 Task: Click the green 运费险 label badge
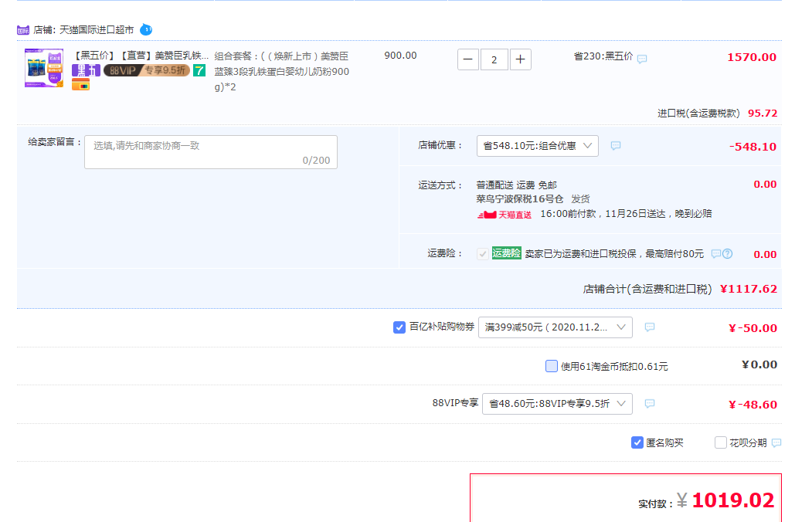(507, 253)
